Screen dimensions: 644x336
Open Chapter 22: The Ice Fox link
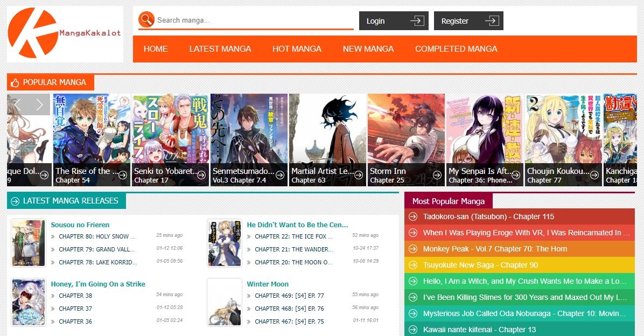(x=293, y=236)
